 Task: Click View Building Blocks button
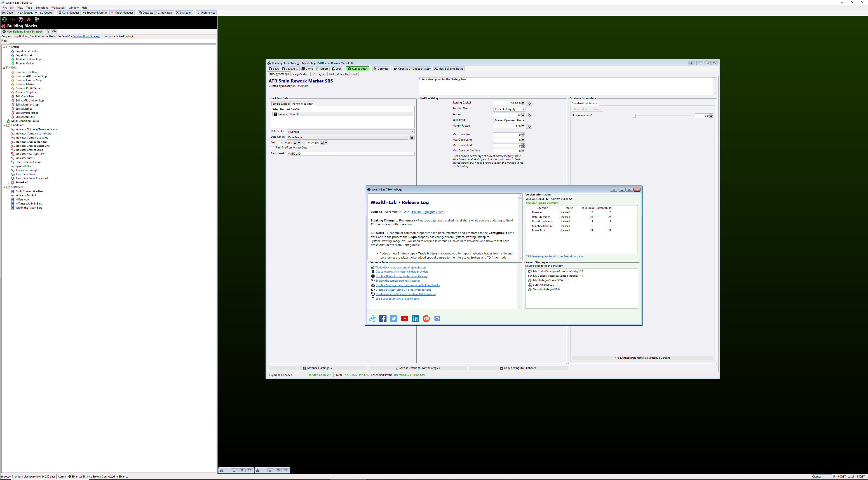[x=449, y=69]
